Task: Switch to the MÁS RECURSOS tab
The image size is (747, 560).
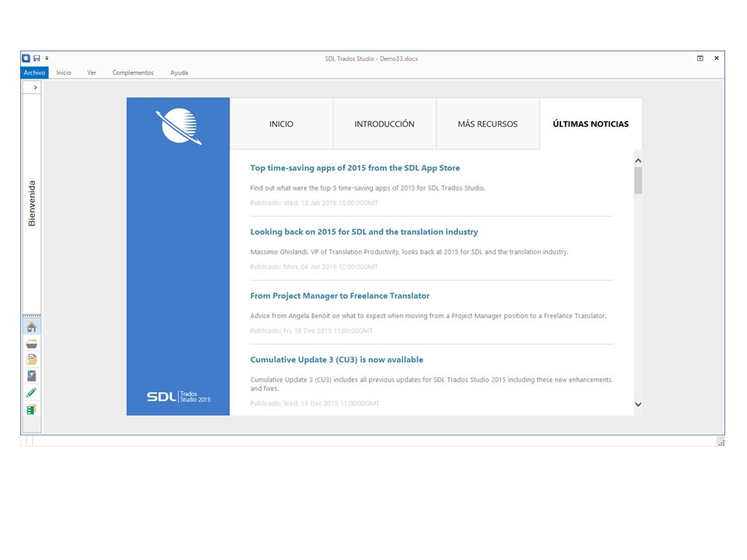Action: coord(488,124)
